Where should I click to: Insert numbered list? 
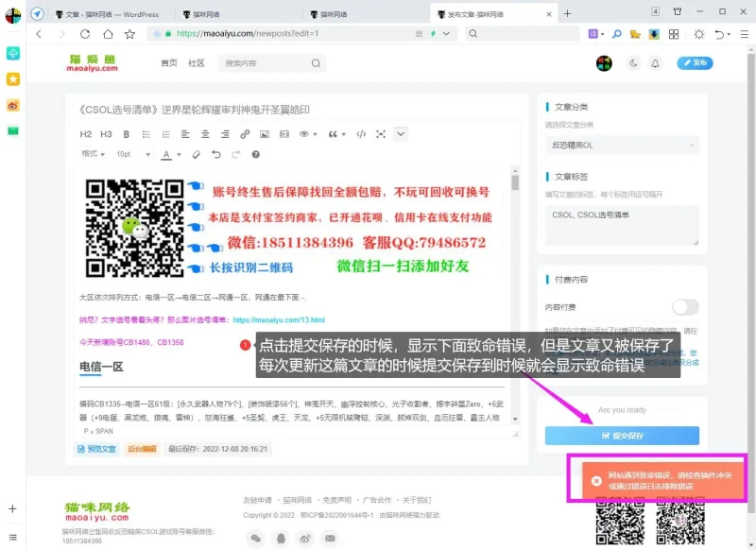(166, 134)
